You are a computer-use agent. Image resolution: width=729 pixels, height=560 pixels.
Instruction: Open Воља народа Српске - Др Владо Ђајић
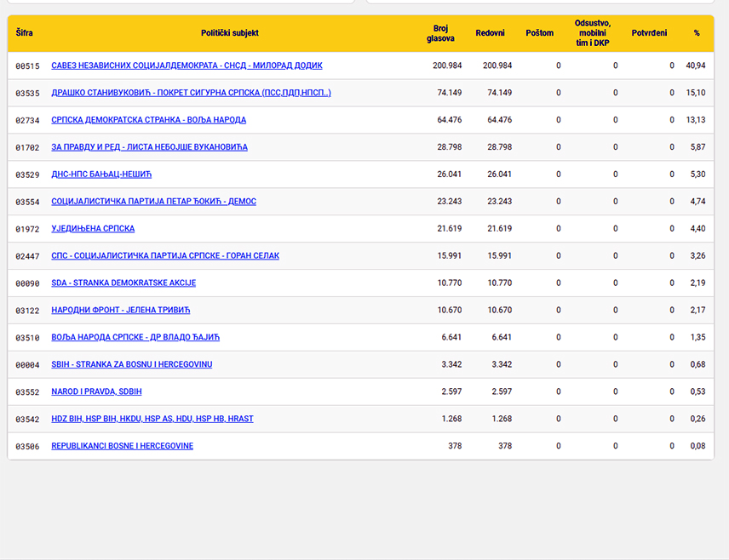[135, 337]
